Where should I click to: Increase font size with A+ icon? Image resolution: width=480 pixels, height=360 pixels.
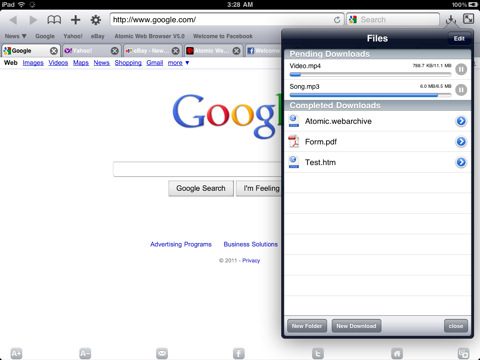click(16, 353)
